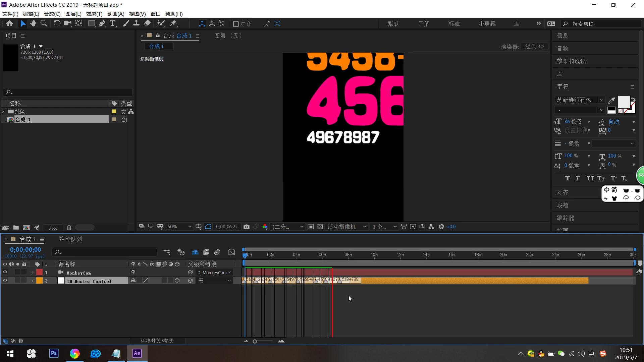The height and width of the screenshot is (362, 644).
Task: Click the white text fill color swatch
Action: [624, 102]
